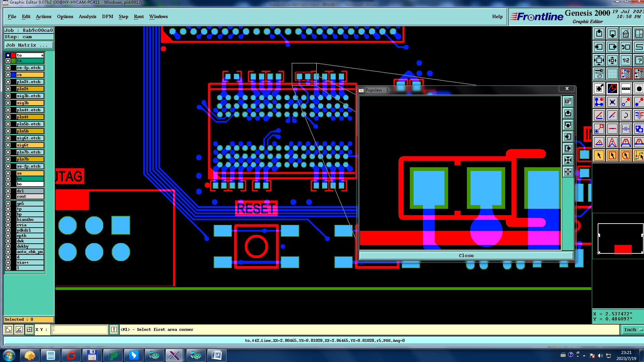Click the rotate arrow edit tool

[x=626, y=116]
